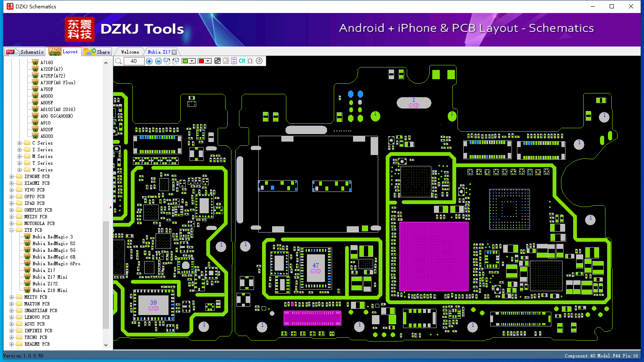
Task: Open Nubia Z18 Mini layout
Action: 50,290
